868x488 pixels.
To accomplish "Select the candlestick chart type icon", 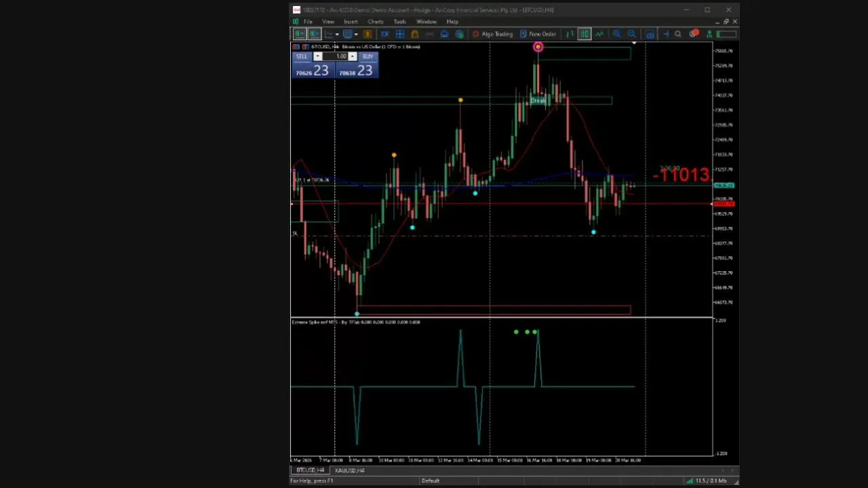I will click(585, 34).
